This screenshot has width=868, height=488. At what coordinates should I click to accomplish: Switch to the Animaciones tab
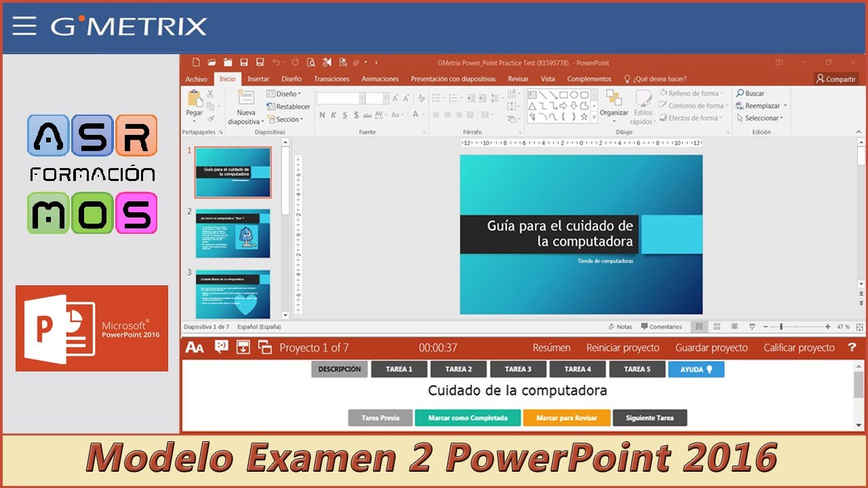(380, 79)
